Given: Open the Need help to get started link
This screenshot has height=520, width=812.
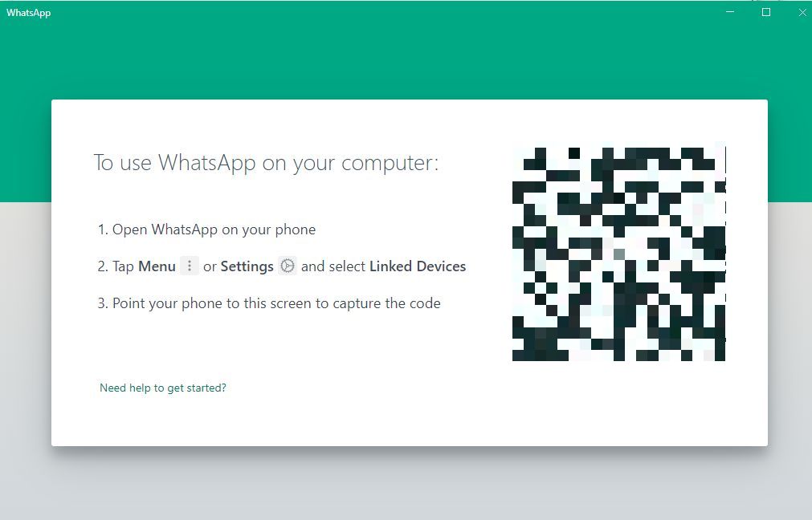Looking at the screenshot, I should (162, 388).
